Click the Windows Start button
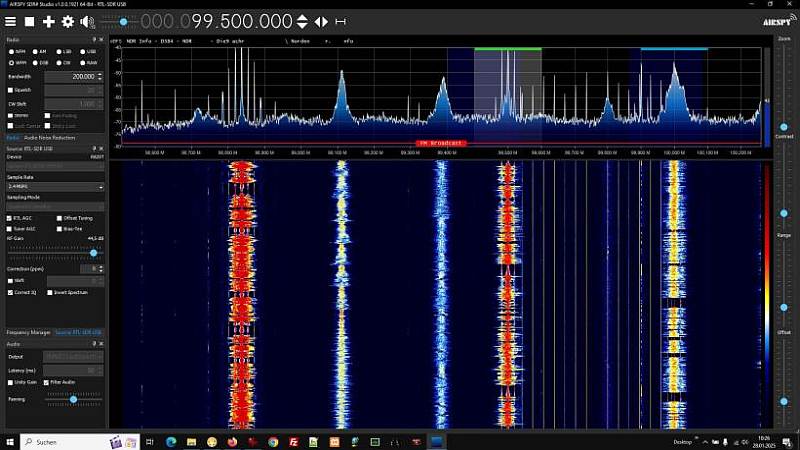Image resolution: width=800 pixels, height=450 pixels. (x=10, y=442)
